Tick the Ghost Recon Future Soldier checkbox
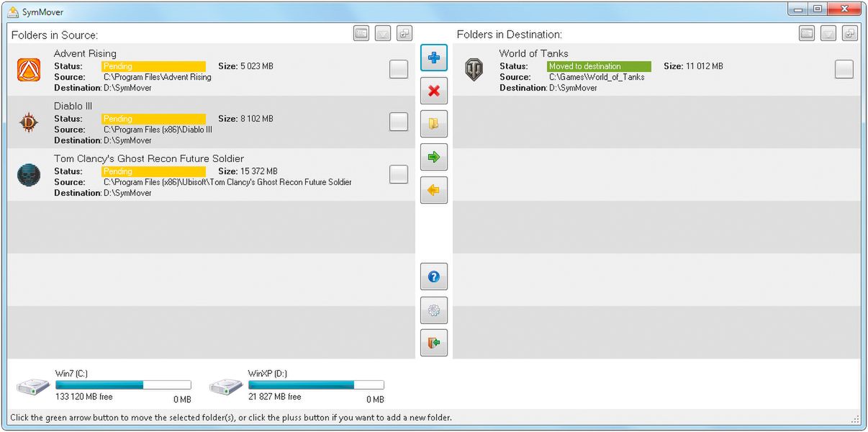The width and height of the screenshot is (868, 432). coord(399,174)
